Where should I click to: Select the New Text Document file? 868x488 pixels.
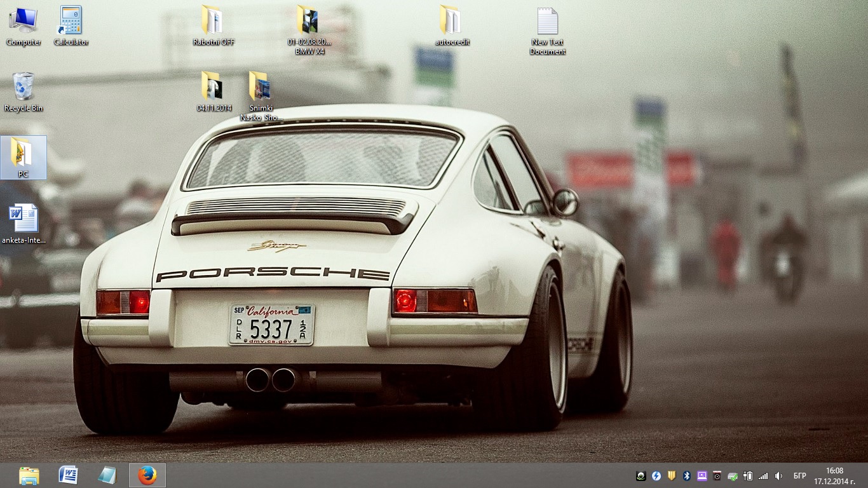click(x=547, y=30)
